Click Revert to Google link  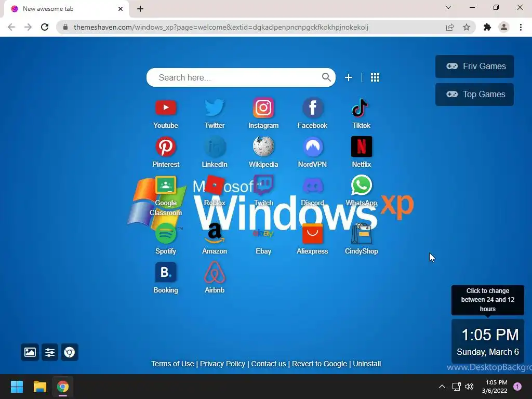(320, 364)
